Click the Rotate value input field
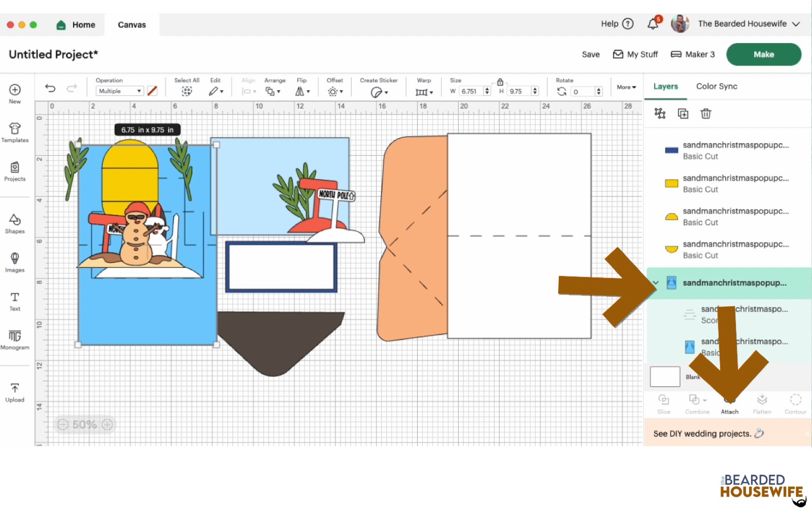The image size is (812, 516). (x=583, y=91)
